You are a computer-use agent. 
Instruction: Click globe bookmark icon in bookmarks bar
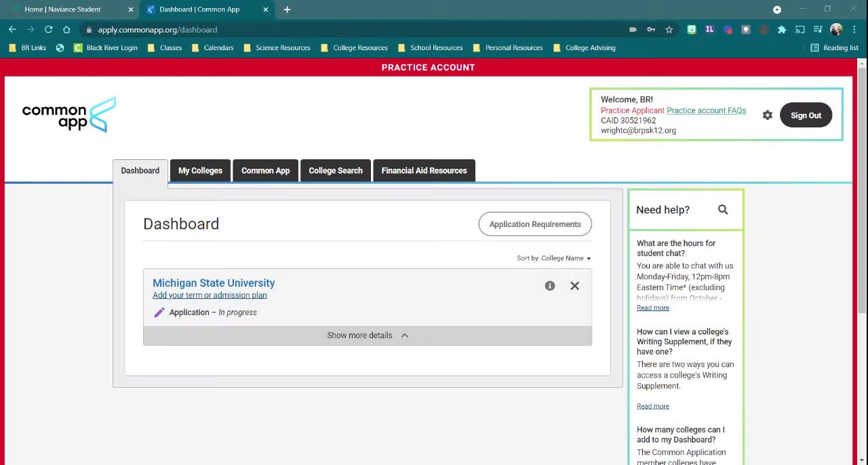60,48
